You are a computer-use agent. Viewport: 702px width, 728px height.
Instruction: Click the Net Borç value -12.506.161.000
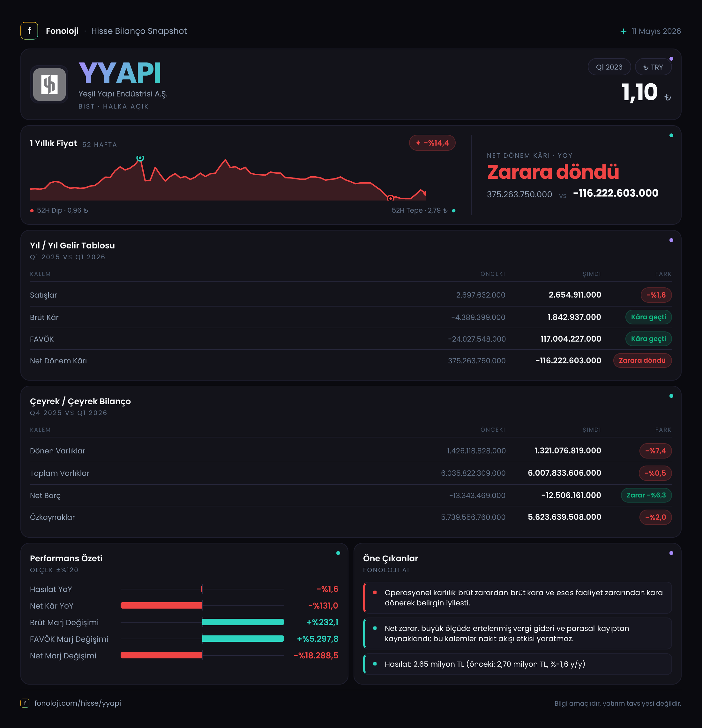coord(571,495)
